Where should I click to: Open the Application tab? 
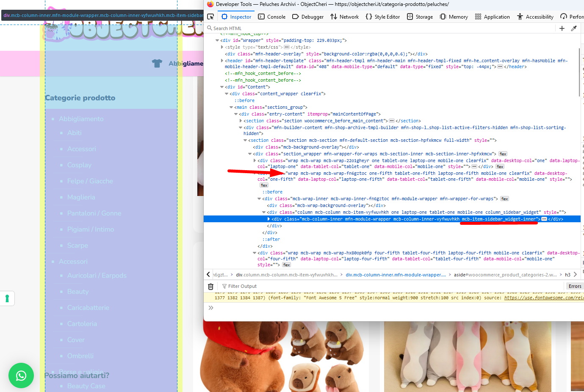(x=493, y=17)
